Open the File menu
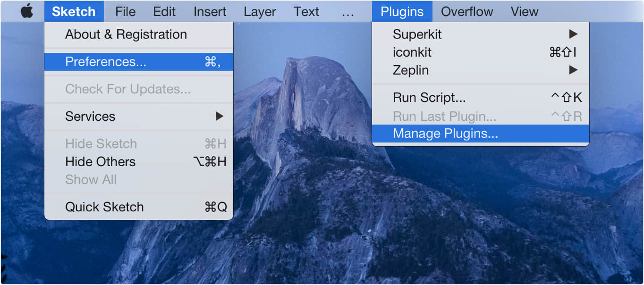Image resolution: width=644 pixels, height=285 pixels. (x=126, y=11)
